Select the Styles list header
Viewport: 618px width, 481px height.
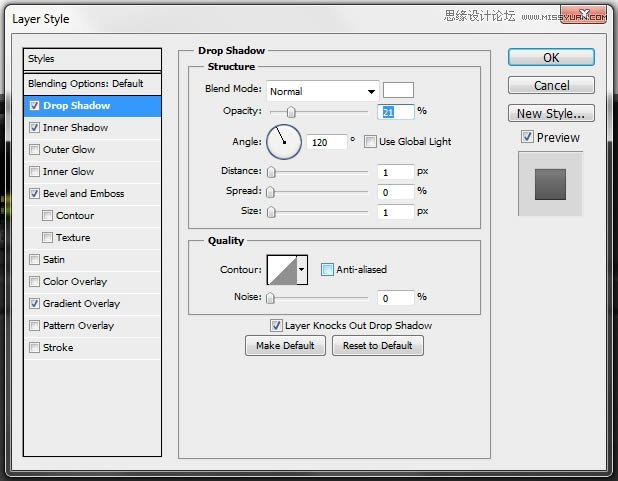92,59
